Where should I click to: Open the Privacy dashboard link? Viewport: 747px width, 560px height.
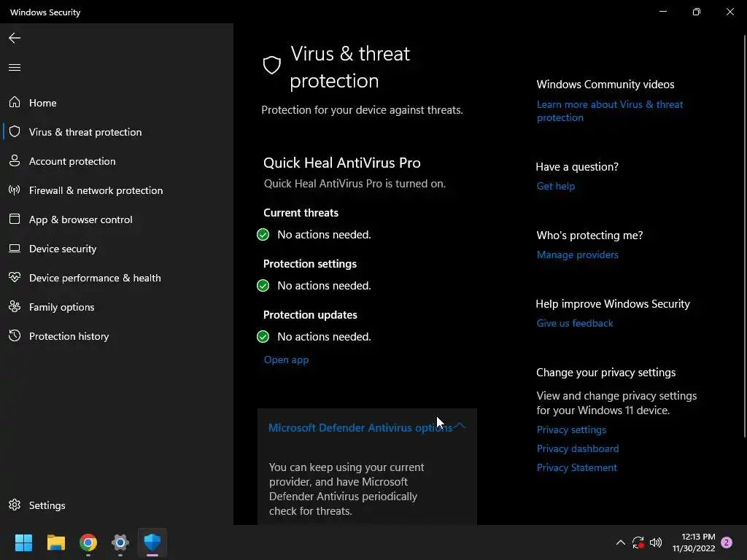577,448
